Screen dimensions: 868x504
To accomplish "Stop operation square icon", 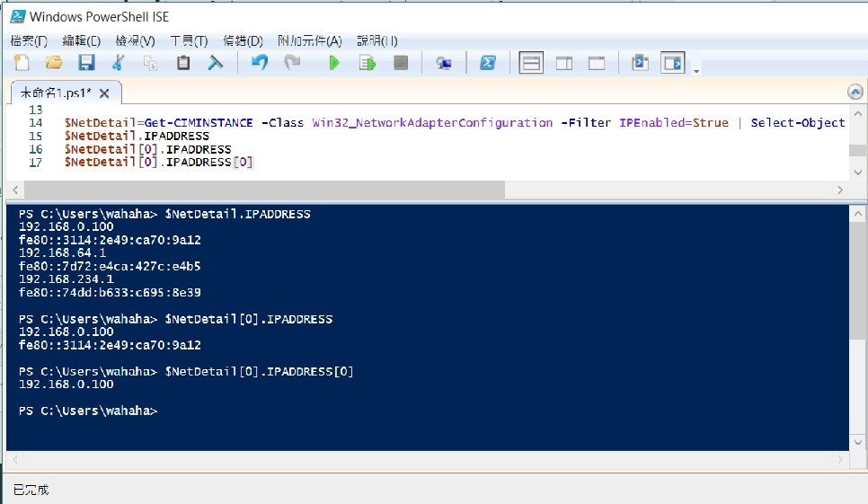I will (x=401, y=63).
